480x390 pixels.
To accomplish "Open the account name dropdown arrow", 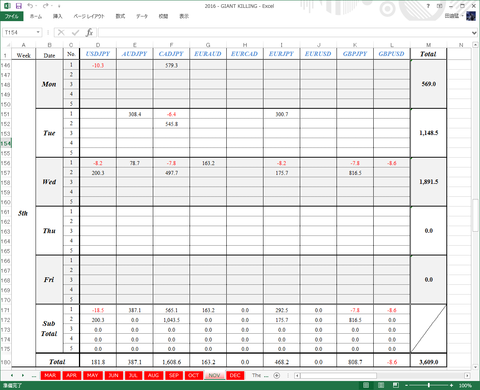I will (463, 16).
